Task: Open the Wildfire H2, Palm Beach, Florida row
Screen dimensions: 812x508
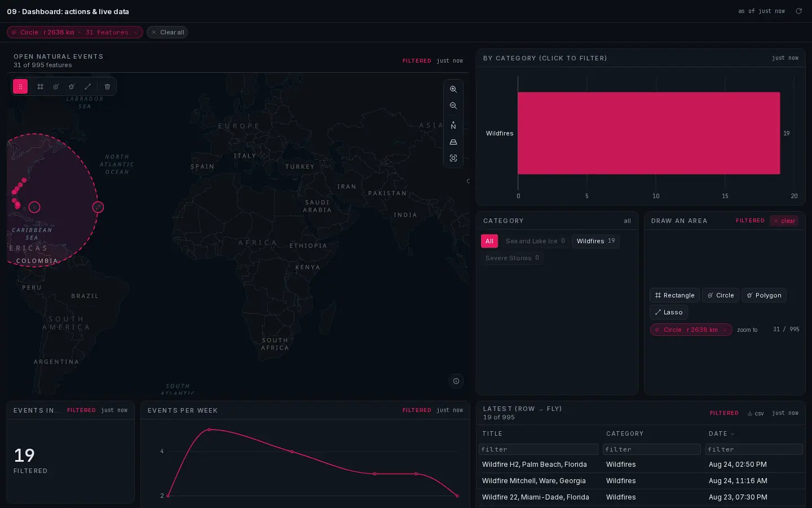Action: (641, 465)
